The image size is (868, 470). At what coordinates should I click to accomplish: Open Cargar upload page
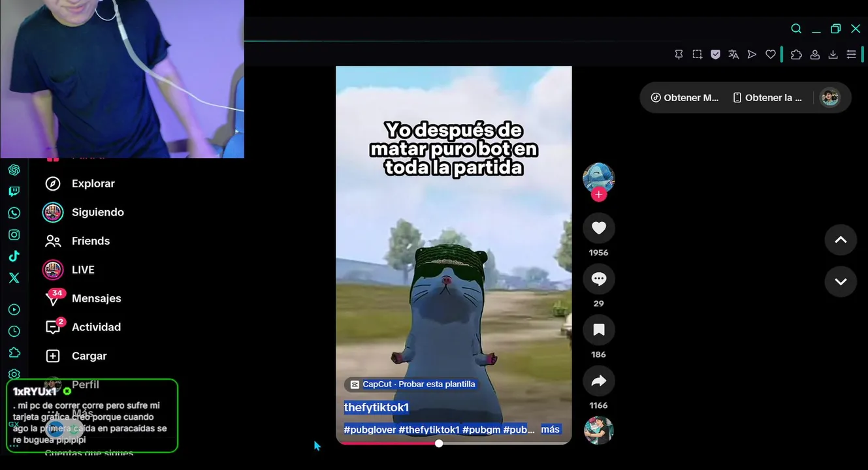(x=75, y=356)
